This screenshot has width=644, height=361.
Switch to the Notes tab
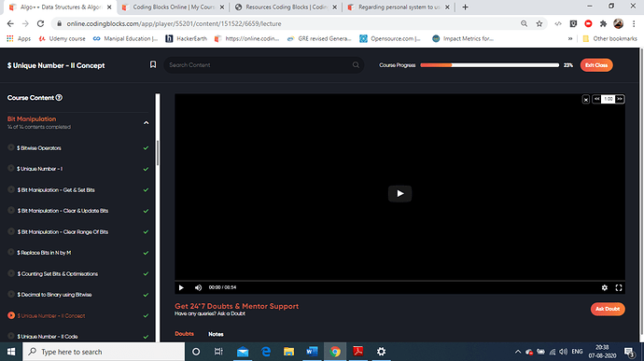coord(216,334)
